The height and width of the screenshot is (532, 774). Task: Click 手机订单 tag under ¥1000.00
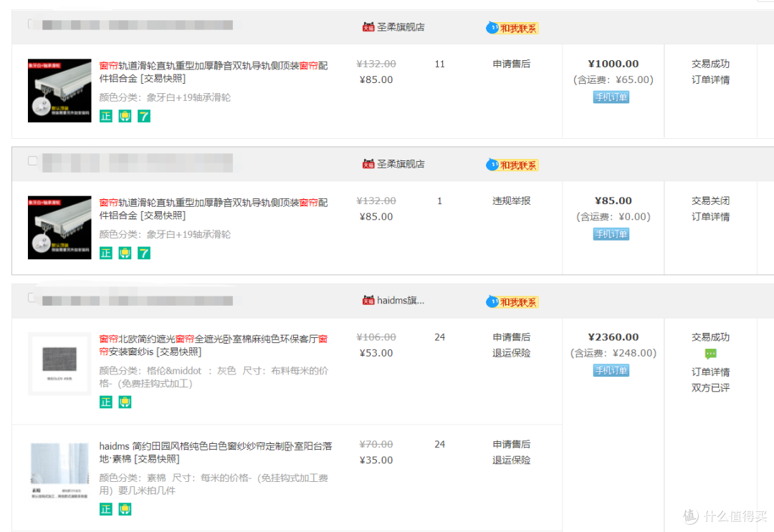[x=611, y=97]
